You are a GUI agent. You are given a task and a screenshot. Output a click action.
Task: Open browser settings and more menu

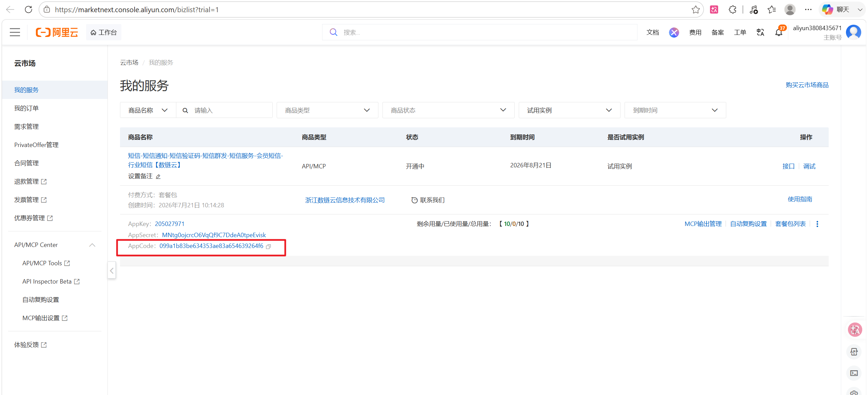[x=808, y=9]
